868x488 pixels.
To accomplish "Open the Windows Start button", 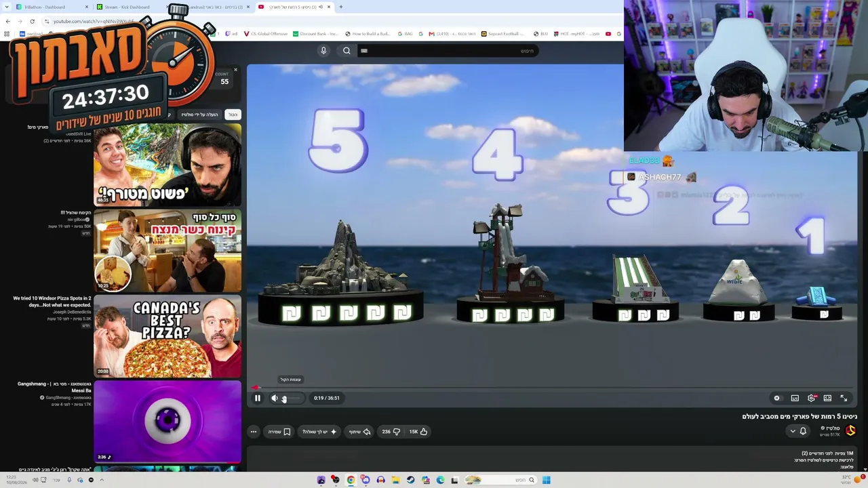I will (546, 480).
